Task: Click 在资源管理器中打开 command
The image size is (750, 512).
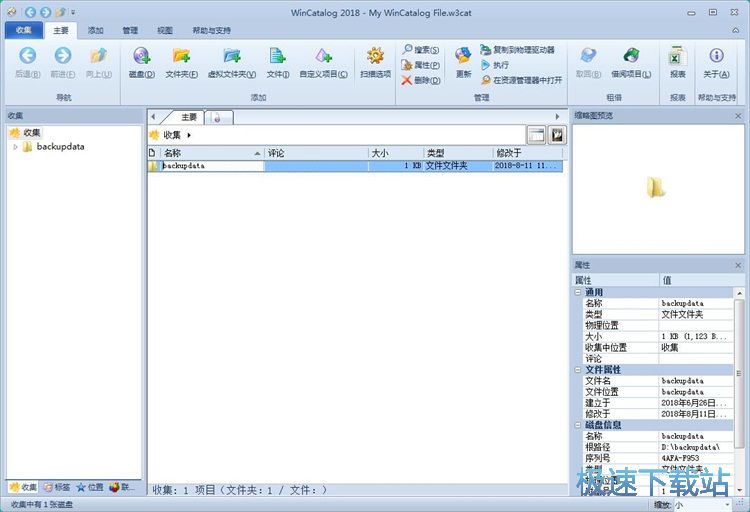Action: (x=521, y=80)
